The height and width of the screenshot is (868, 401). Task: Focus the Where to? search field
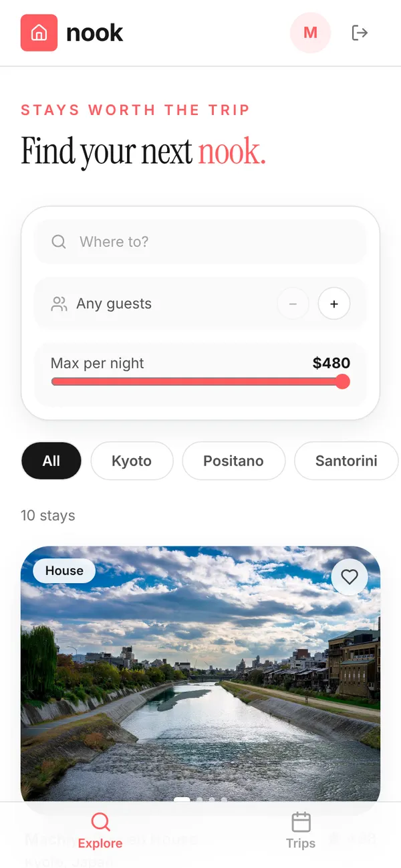pos(200,242)
